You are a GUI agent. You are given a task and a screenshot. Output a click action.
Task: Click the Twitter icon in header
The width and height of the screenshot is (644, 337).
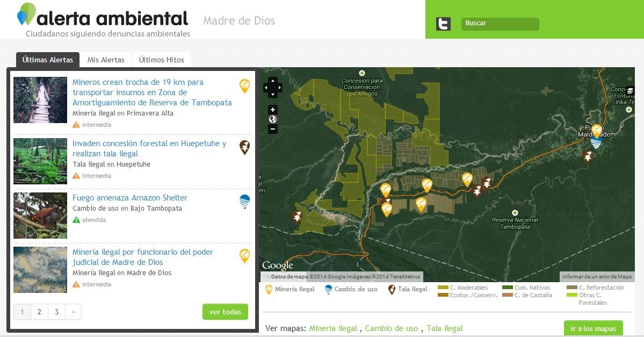click(x=443, y=24)
